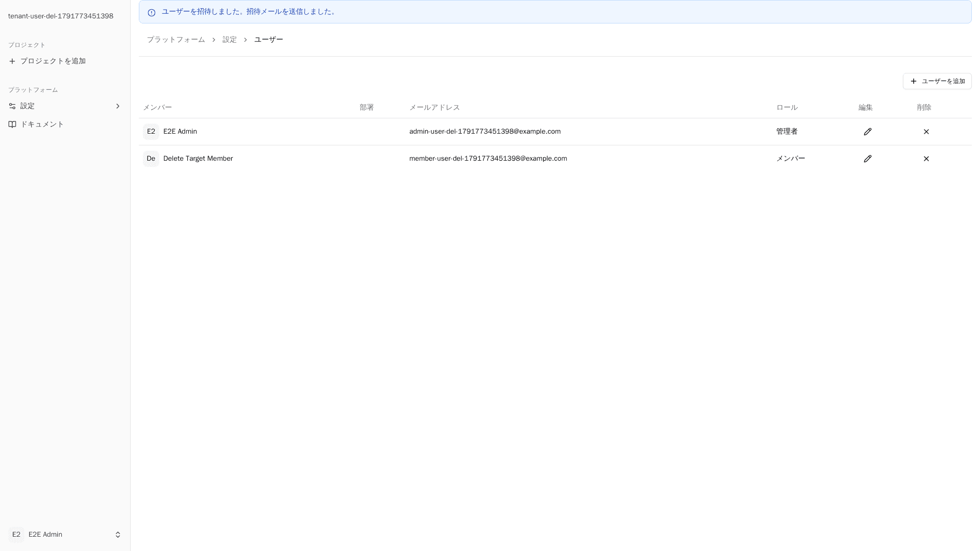Click the book icon next to ドキュメント
This screenshot has height=551, width=980.
pyautogui.click(x=12, y=124)
